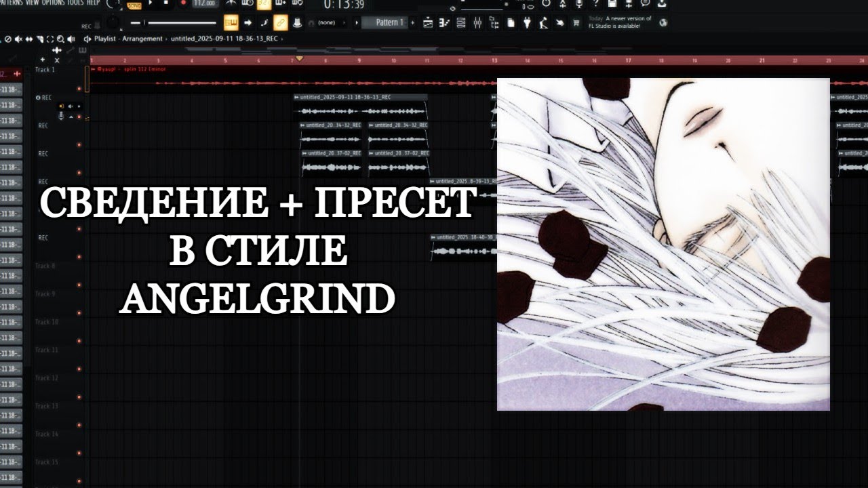The height and width of the screenshot is (488, 868).
Task: Select the Track 12 label
Action: [46, 378]
